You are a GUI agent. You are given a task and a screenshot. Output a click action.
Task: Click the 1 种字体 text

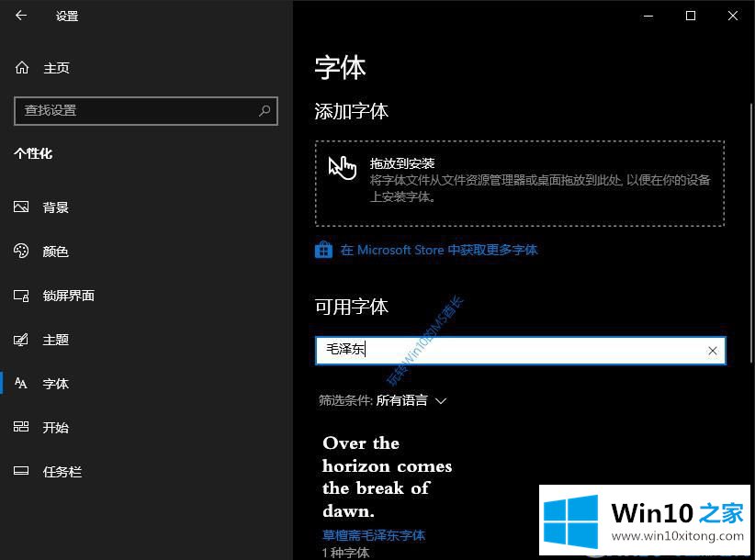point(345,553)
